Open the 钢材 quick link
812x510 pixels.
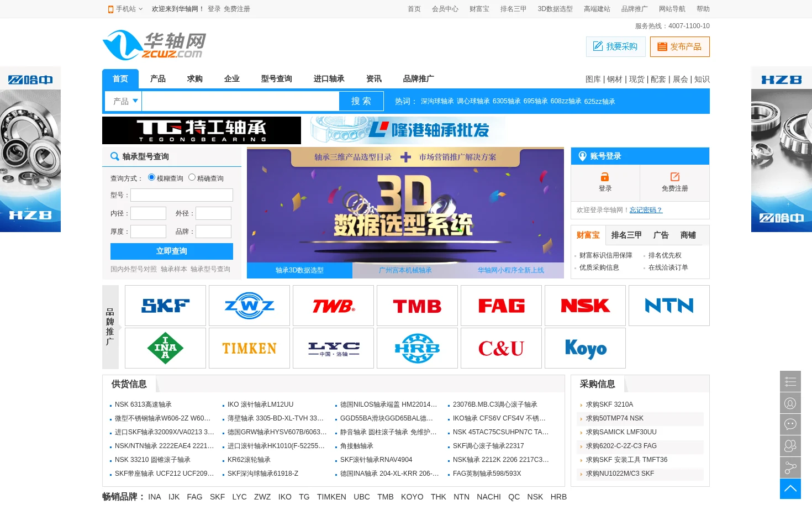pos(614,79)
